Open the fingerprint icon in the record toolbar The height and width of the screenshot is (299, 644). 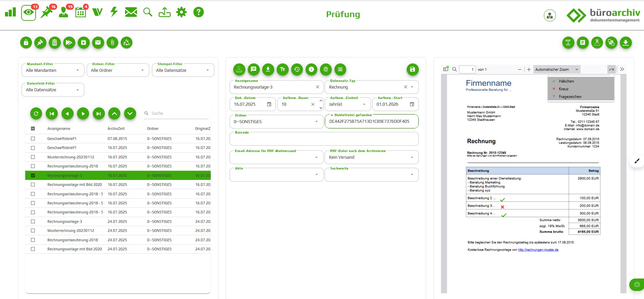(326, 69)
